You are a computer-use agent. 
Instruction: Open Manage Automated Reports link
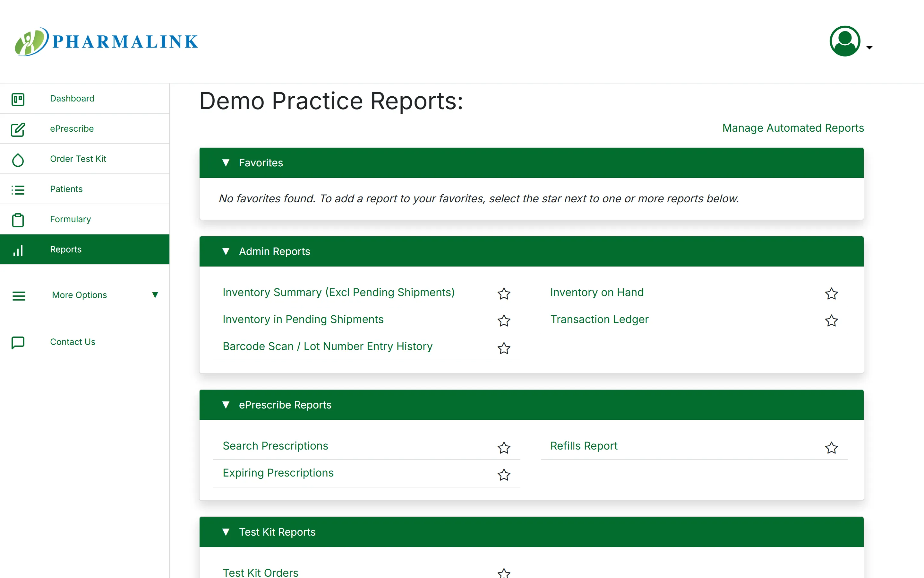793,128
